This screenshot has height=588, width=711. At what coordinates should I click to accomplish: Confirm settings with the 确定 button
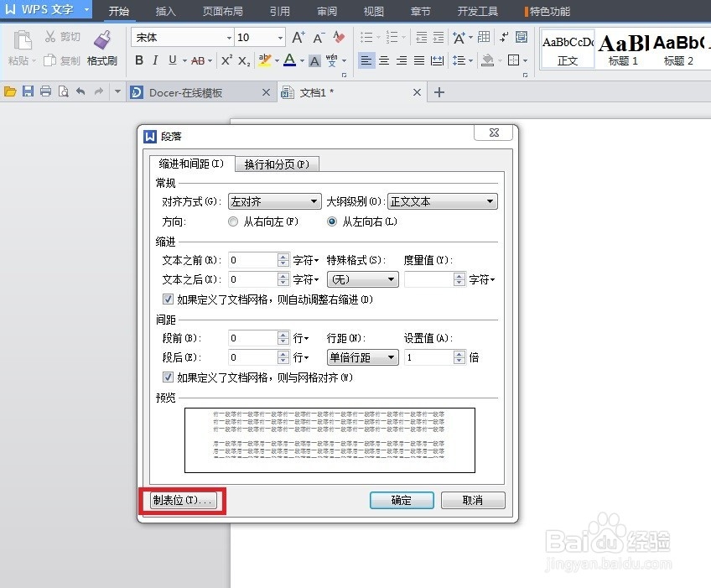[402, 500]
